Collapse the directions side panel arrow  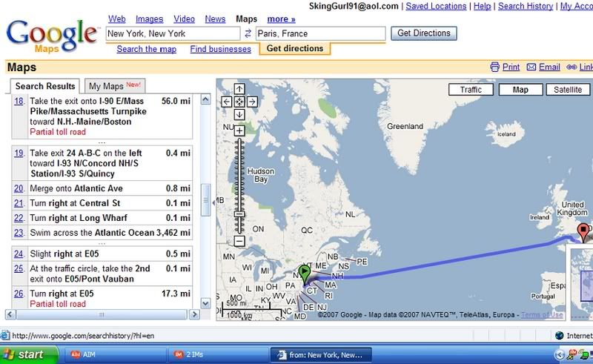(213, 202)
